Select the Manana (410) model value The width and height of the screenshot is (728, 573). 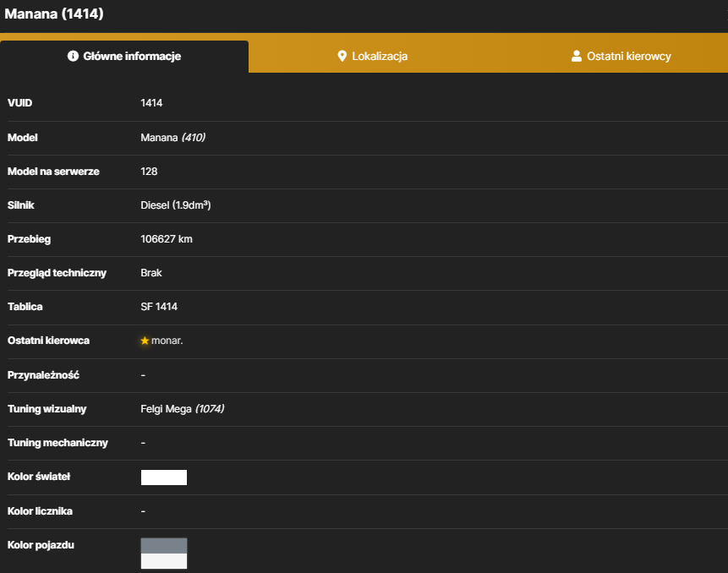point(172,138)
